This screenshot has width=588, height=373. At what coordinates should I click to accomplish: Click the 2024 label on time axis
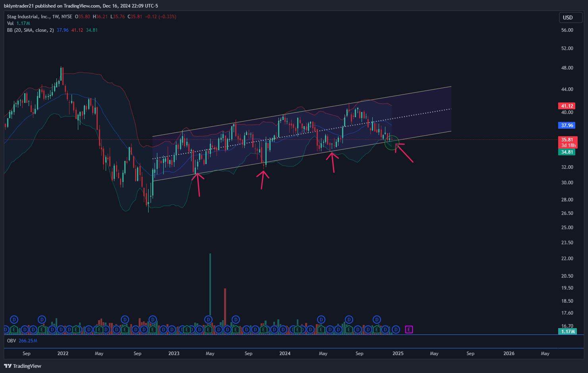point(285,354)
